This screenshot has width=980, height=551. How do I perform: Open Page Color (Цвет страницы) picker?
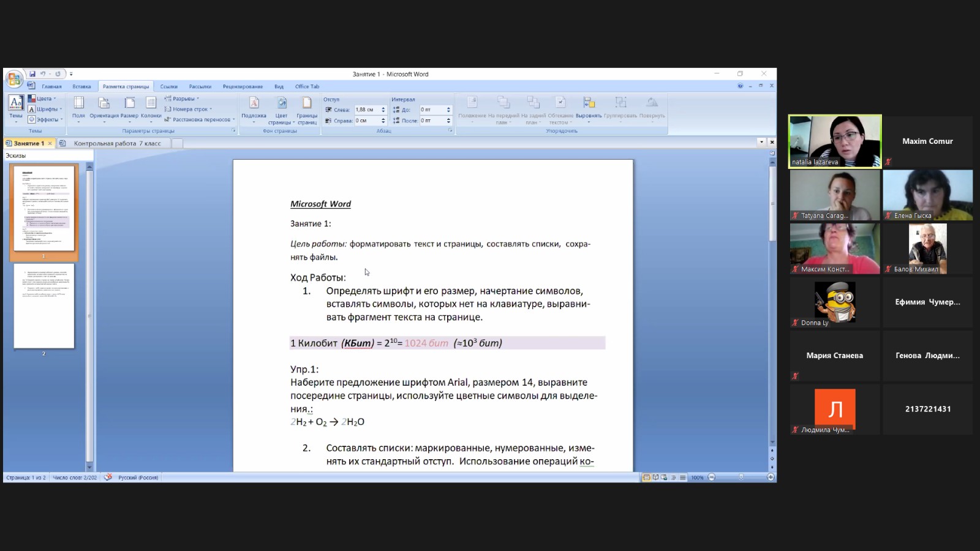click(281, 110)
